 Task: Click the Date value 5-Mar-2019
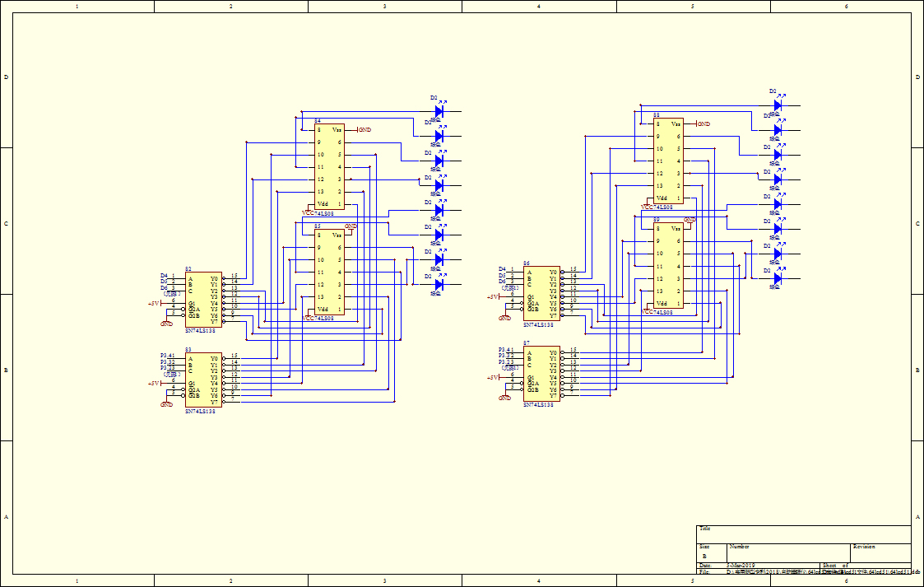[743, 566]
